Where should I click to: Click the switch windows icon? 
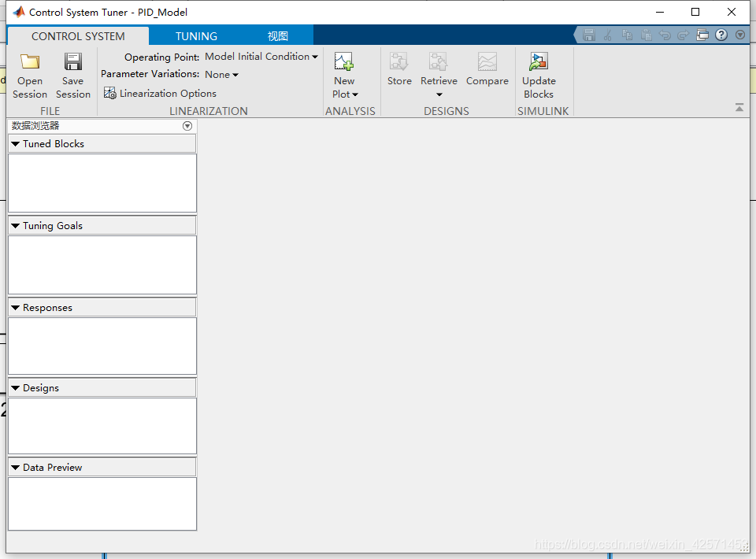(x=702, y=35)
